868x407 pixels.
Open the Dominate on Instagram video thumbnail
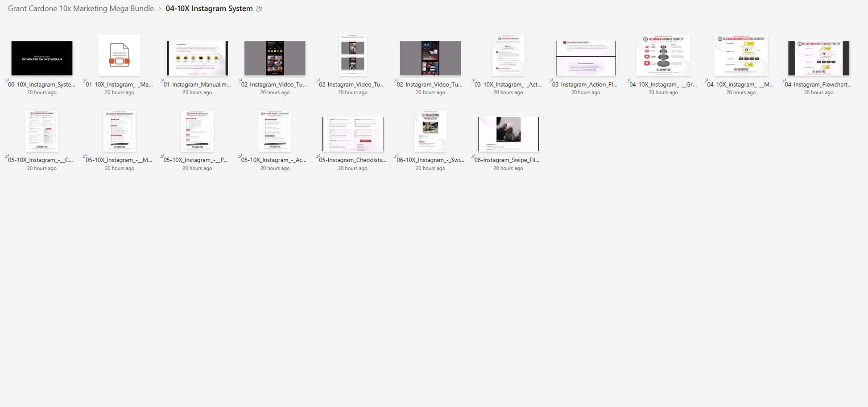point(42,58)
